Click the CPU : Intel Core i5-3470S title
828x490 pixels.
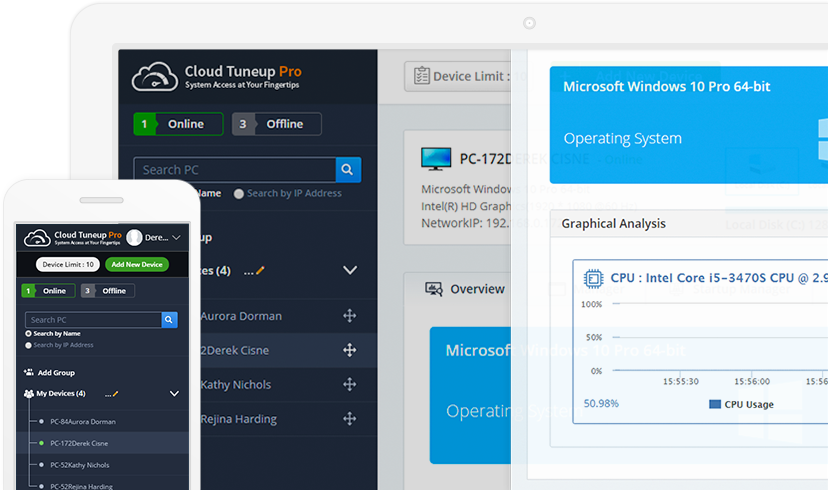[719, 278]
